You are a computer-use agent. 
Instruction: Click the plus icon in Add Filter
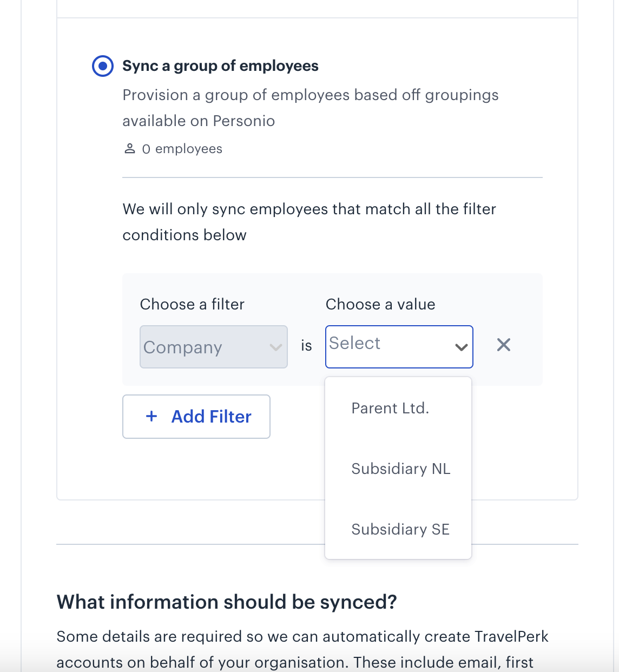point(152,416)
